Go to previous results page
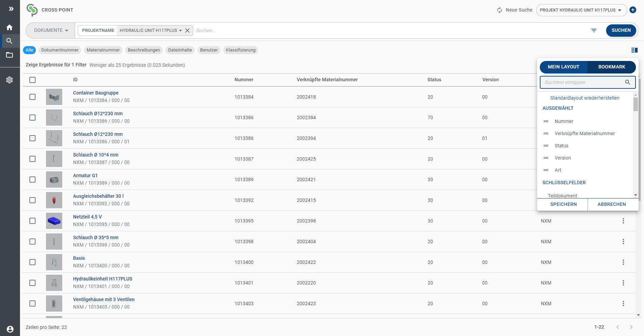Viewport: 644px width, 336px height. tap(618, 327)
